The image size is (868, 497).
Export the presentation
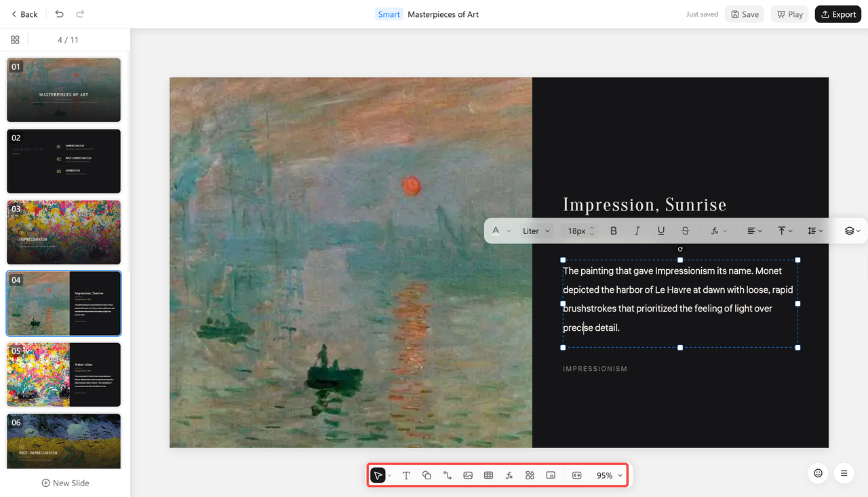tap(838, 14)
